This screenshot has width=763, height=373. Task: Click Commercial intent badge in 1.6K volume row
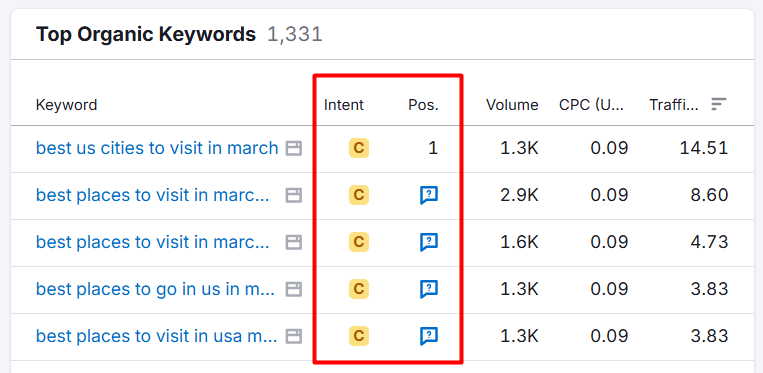pyautogui.click(x=359, y=242)
